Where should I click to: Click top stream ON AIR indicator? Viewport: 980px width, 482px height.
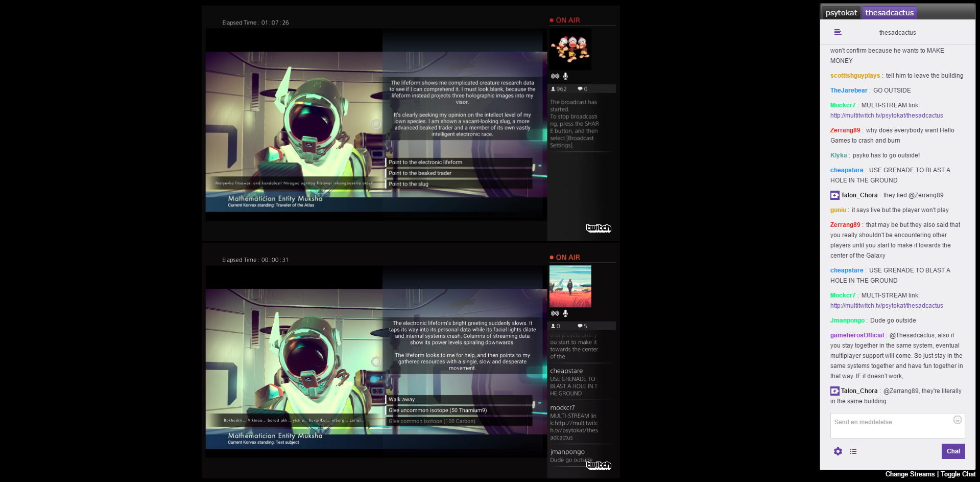point(565,20)
